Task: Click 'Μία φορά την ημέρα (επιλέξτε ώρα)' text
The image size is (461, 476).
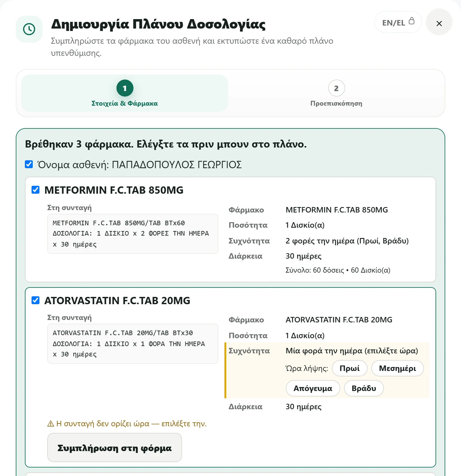Action: 352,351
